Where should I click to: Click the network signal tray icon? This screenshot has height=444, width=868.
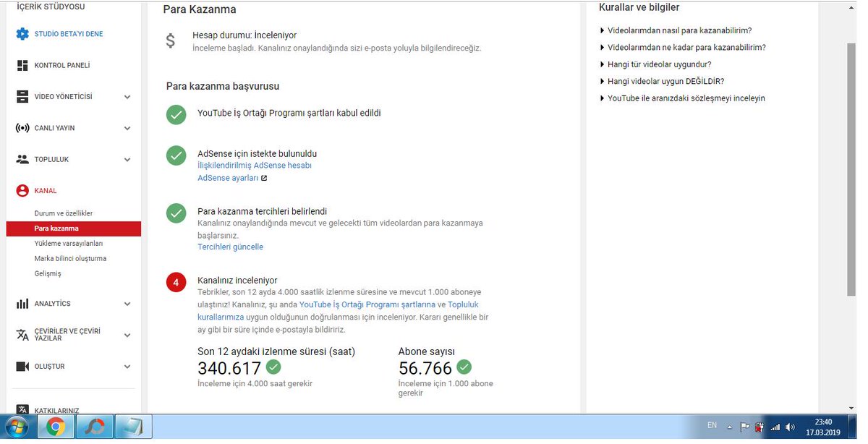[x=775, y=427]
